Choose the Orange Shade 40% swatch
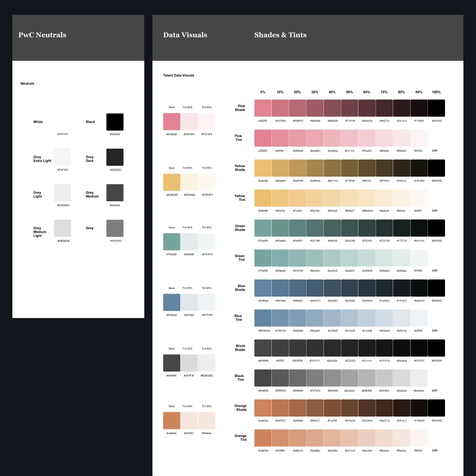 [332, 408]
